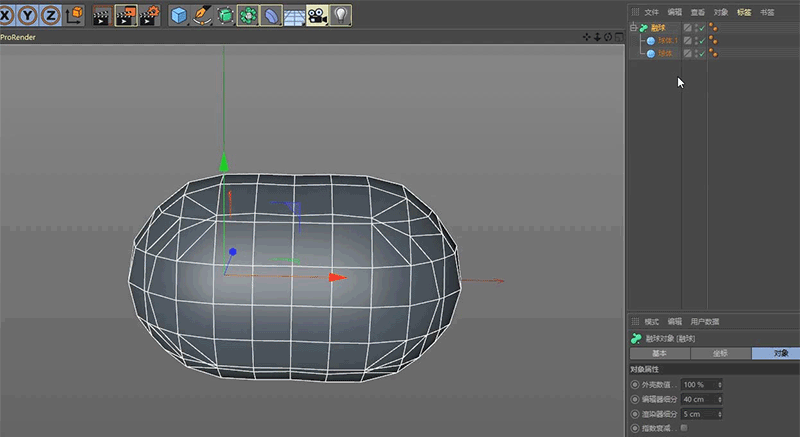Click the light bulb icon
The width and height of the screenshot is (800, 437).
point(341,15)
